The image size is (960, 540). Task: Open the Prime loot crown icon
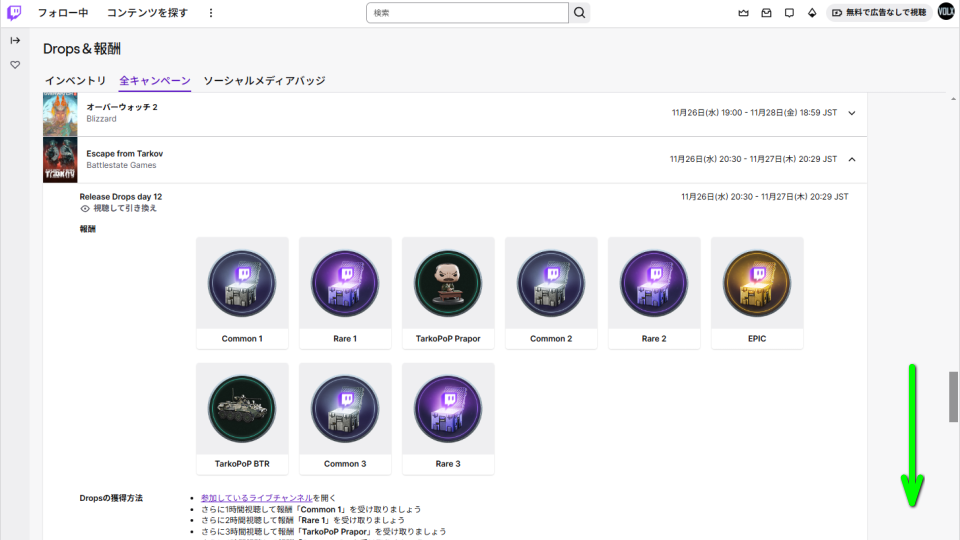(743, 13)
